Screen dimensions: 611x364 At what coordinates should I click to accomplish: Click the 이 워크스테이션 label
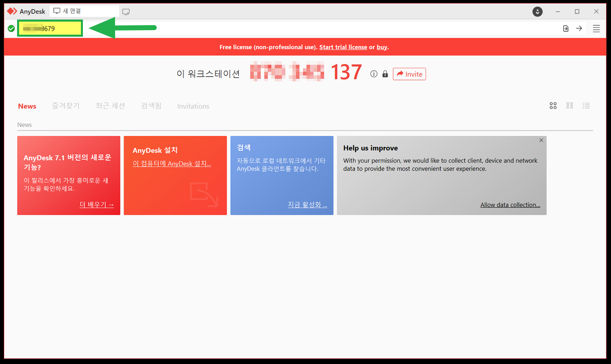(x=208, y=74)
